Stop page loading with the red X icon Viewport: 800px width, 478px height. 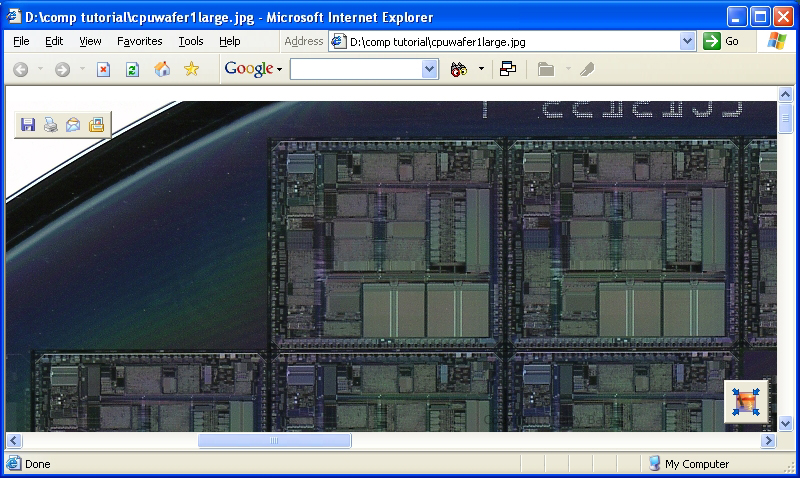point(104,69)
